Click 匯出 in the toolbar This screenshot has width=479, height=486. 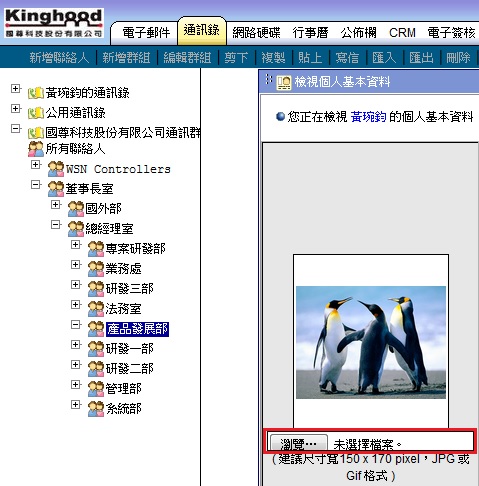point(421,58)
